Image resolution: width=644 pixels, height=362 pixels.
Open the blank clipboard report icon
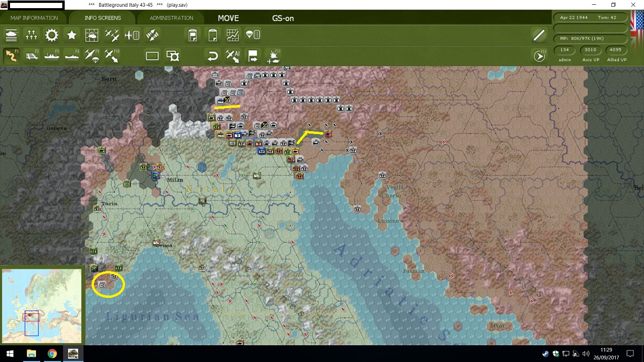(213, 35)
